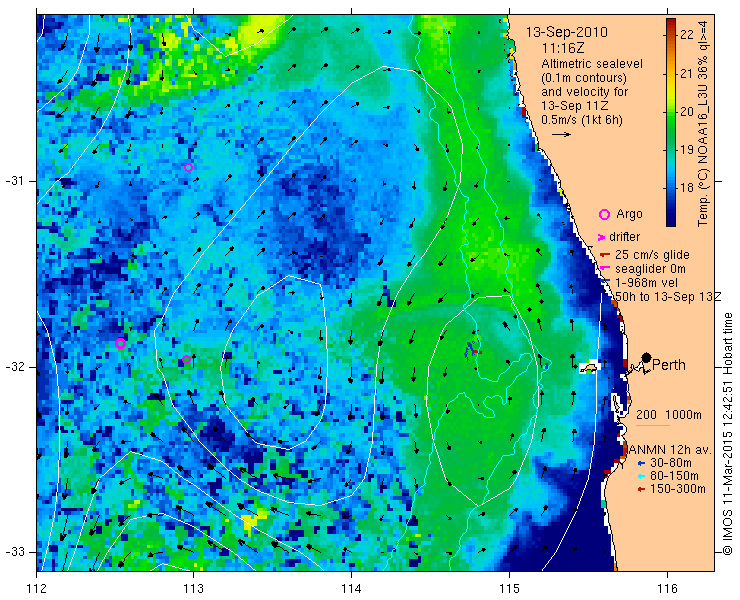Click the x-axis longitude label 113
Viewport: 740px width, 600px height.
click(193, 589)
